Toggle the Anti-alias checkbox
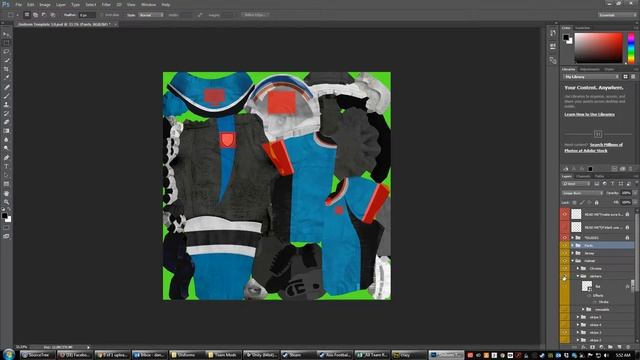This screenshot has width=640, height=360. [x=103, y=15]
